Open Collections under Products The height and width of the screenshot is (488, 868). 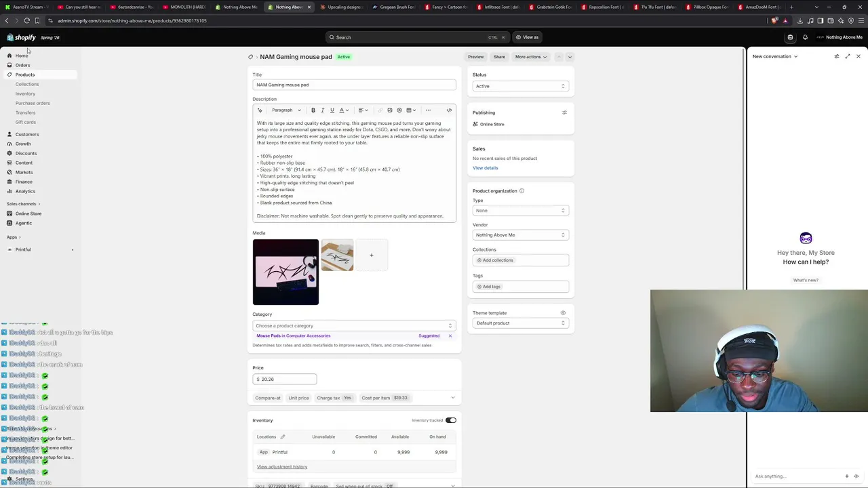pyautogui.click(x=27, y=84)
